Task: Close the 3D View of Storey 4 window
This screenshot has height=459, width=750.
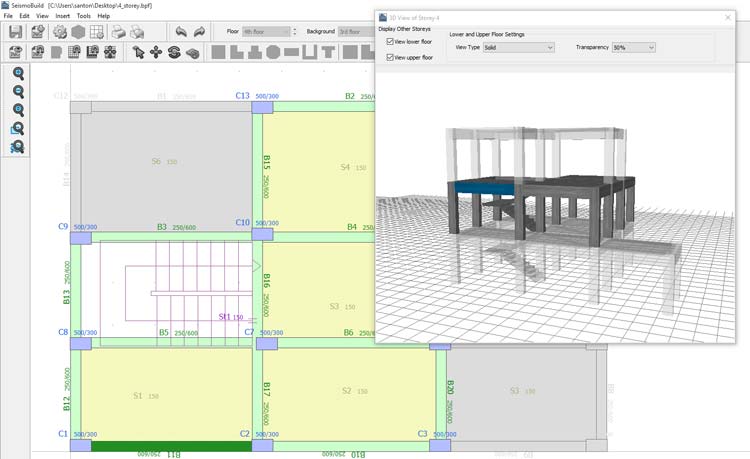Action: coord(728,18)
